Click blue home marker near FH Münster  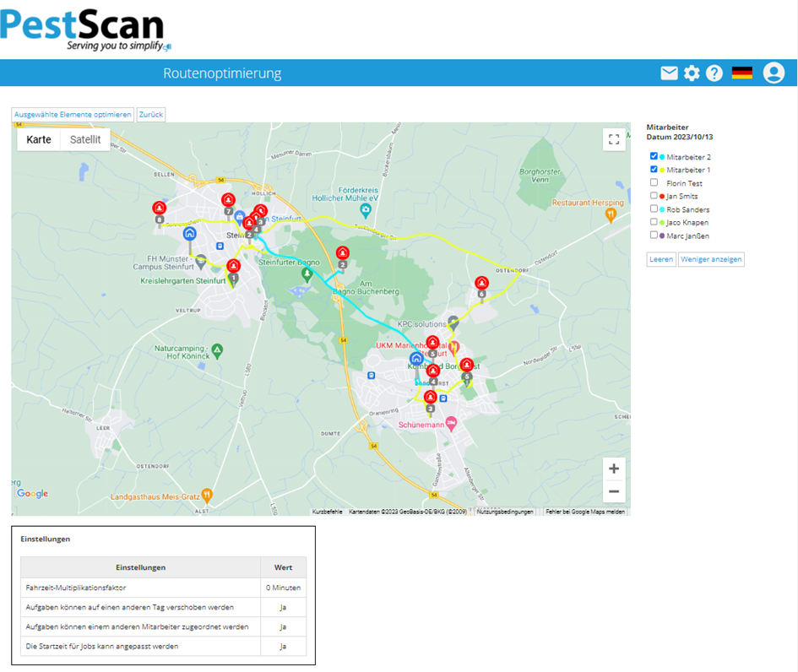coord(190,234)
